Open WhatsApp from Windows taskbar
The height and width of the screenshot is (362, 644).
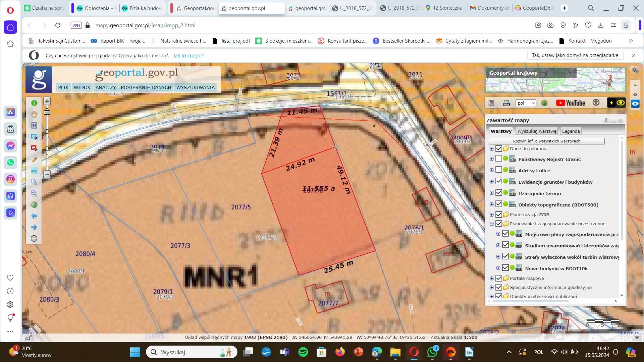pyautogui.click(x=432, y=352)
